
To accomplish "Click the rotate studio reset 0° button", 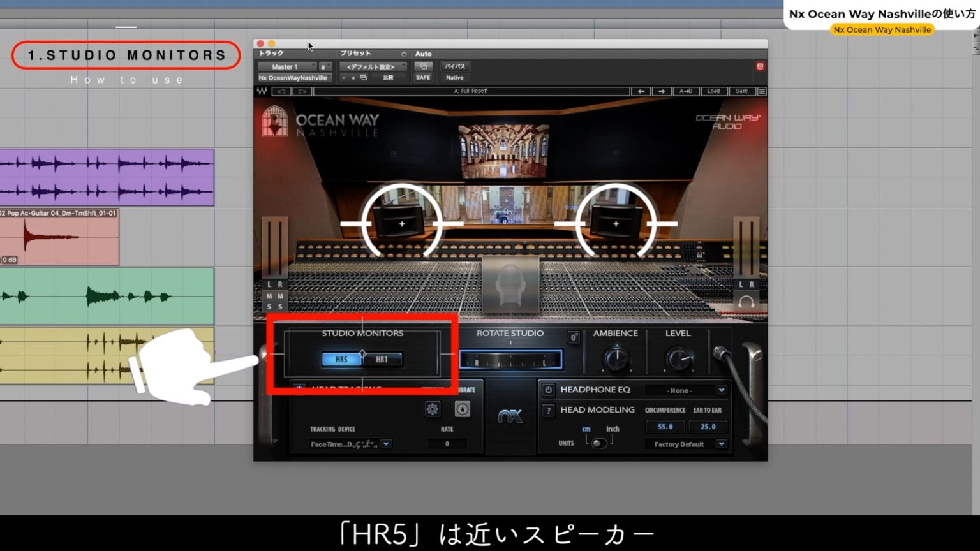I will [574, 337].
